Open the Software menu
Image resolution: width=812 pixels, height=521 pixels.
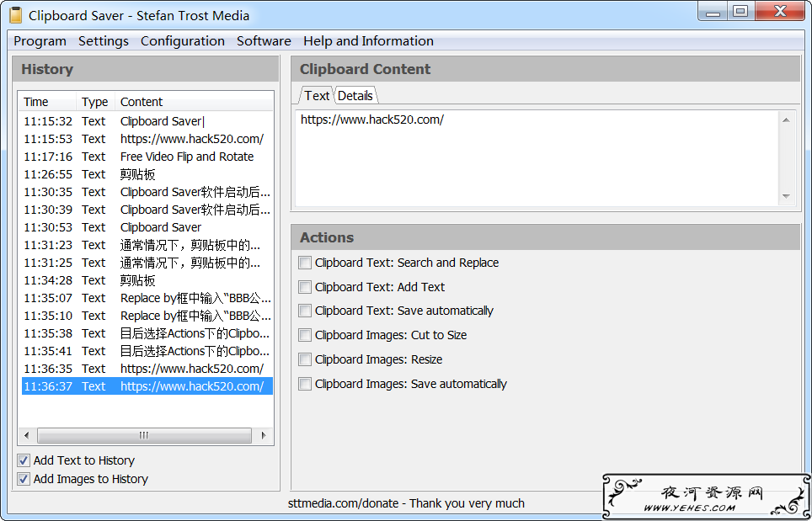264,41
